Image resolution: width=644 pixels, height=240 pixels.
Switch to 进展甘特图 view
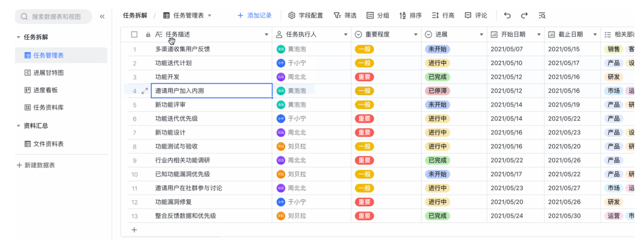click(x=48, y=73)
